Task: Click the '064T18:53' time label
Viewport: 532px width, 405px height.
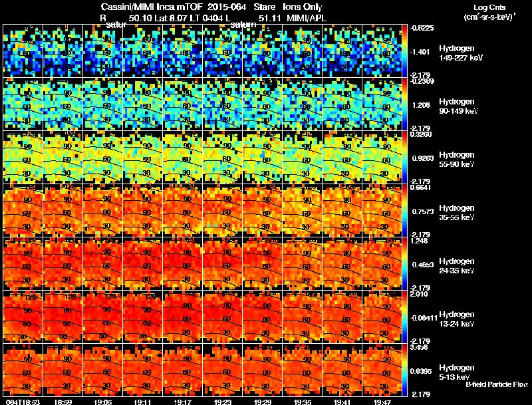Action: point(23,402)
